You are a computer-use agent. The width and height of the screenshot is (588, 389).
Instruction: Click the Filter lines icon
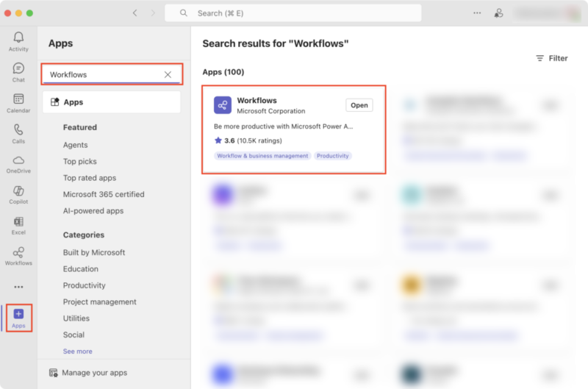539,58
